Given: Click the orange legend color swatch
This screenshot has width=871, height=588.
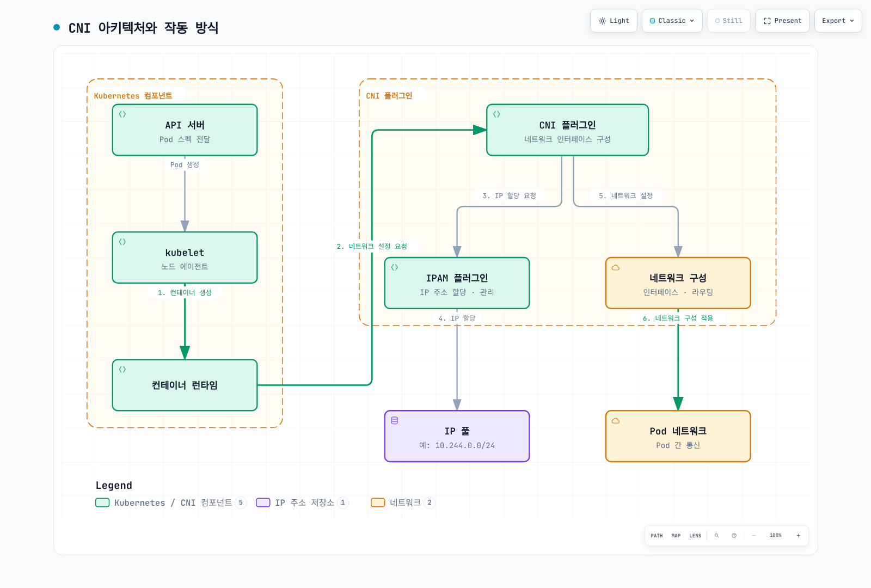Looking at the screenshot, I should click(x=378, y=503).
